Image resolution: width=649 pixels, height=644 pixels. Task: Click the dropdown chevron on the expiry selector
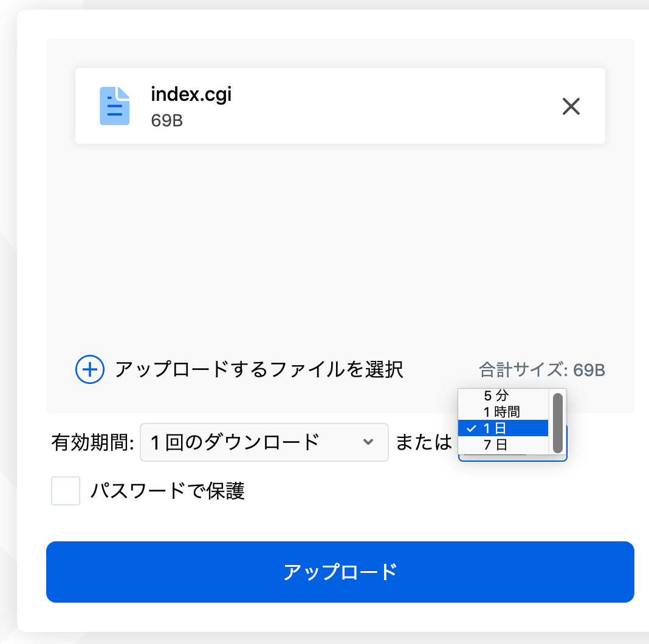[x=369, y=442]
